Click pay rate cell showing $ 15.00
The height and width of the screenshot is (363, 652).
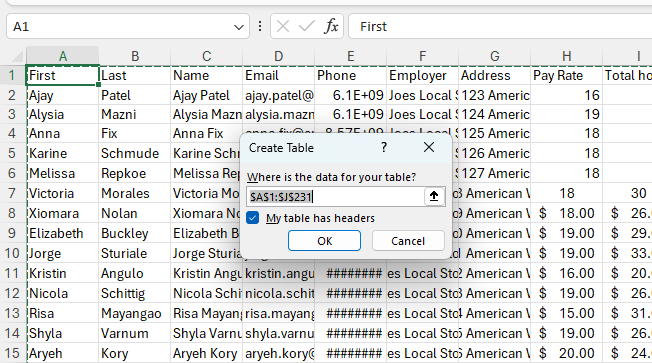coord(566,313)
